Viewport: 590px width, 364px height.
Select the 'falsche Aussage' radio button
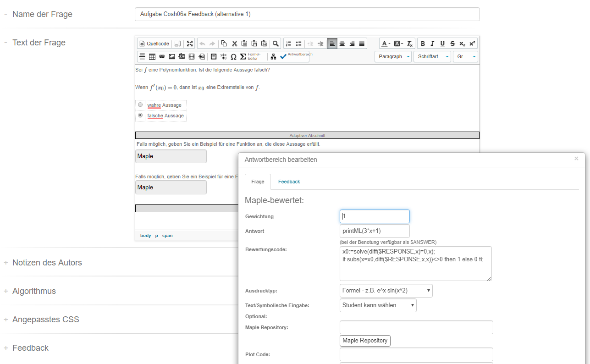pyautogui.click(x=140, y=115)
